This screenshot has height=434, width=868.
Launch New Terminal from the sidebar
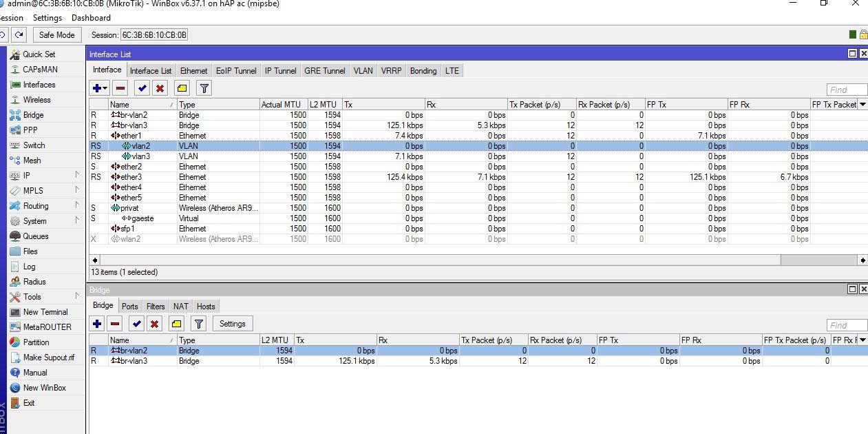[x=45, y=312]
